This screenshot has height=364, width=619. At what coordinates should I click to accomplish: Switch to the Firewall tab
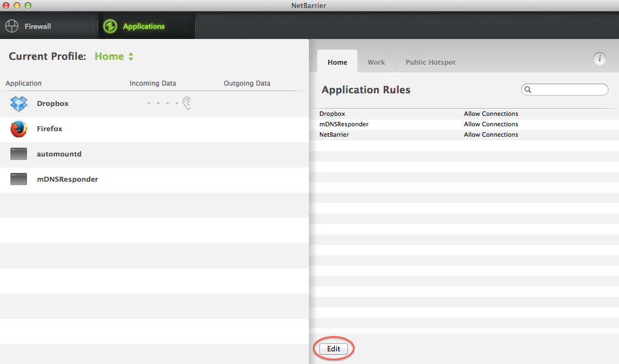pyautogui.click(x=48, y=26)
